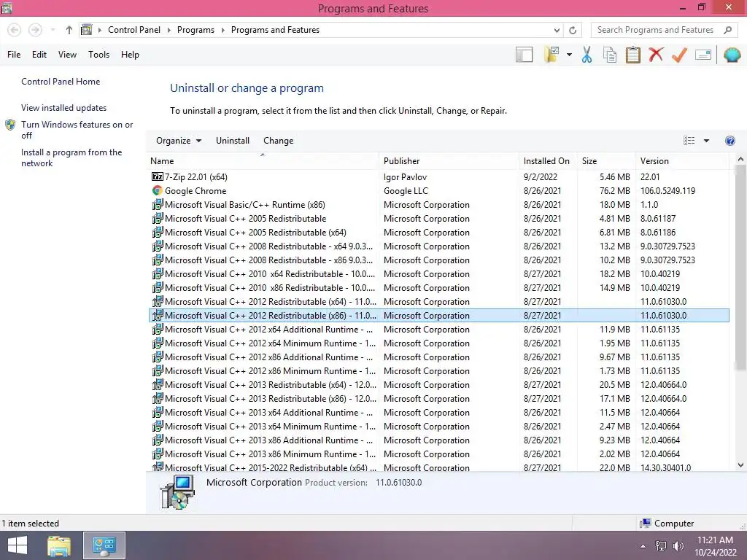Click the Copy icon in toolbar
747x560 pixels.
click(x=610, y=55)
